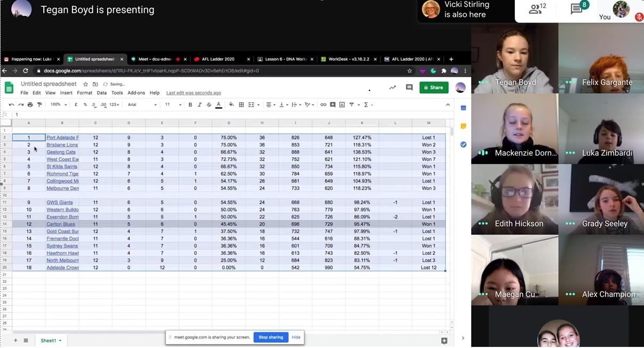This screenshot has width=644, height=348.
Task: Rename the 'Untitled spreadsheet' title
Action: 49,84
